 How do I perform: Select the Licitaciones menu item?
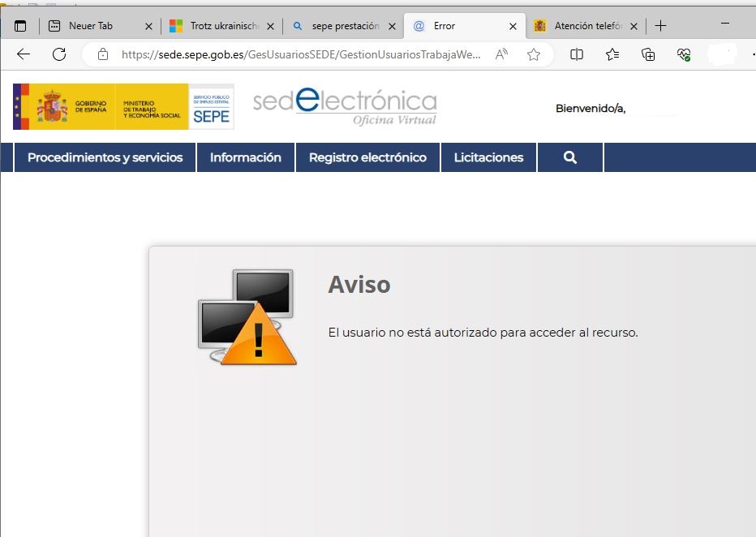488,157
